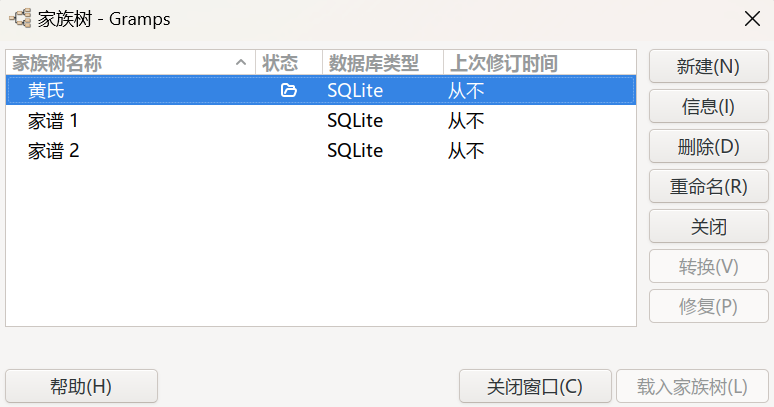Screen dimensions: 774x407
Task: Open 信息(I) for the selected tree
Action: 708,107
